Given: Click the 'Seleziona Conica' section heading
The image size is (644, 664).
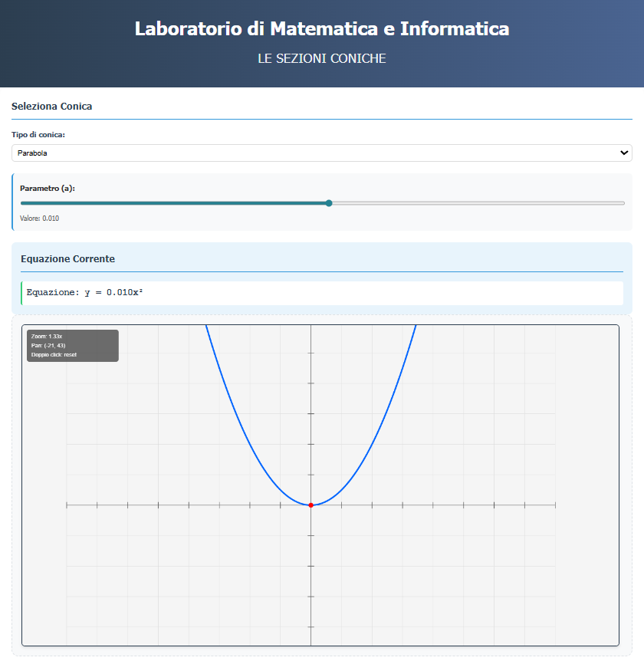Looking at the screenshot, I should 51,107.
